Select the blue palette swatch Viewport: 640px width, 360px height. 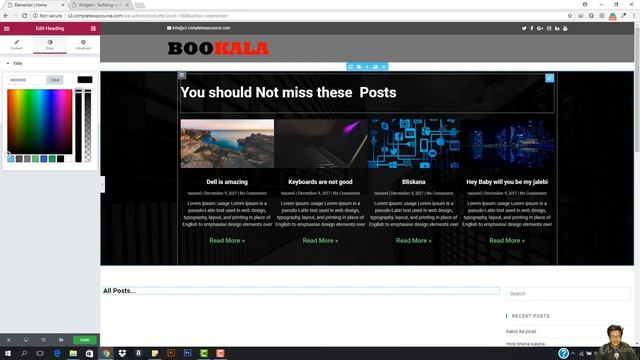tap(44, 159)
